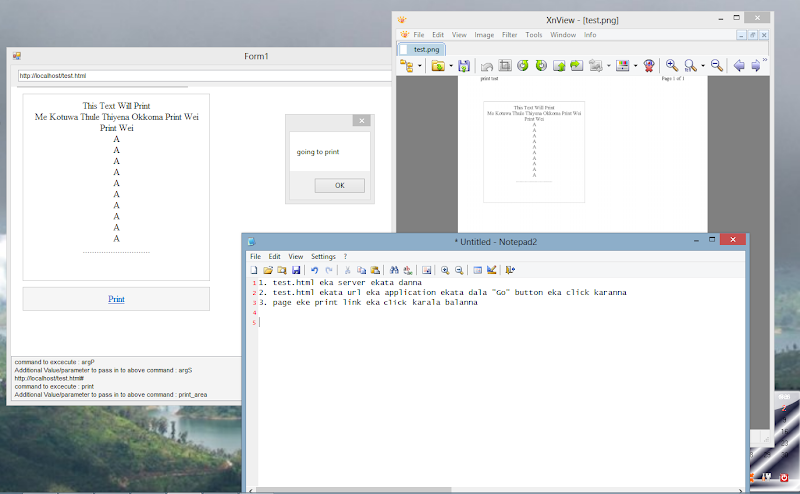800x494 pixels.
Task: Click XnView convert/resize image icon
Action: coord(595,65)
